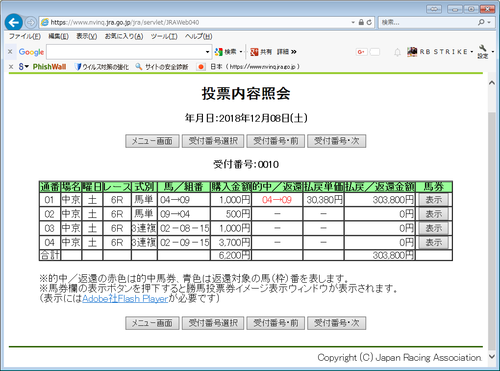
Task: Click the ウイルス対策の強化 shield icon
Action: coord(78,67)
